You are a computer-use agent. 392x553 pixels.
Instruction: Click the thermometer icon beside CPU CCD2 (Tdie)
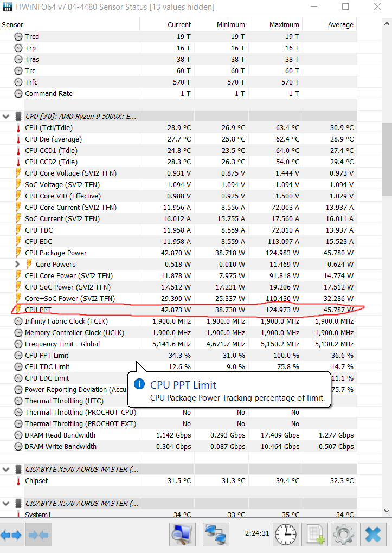(x=18, y=162)
